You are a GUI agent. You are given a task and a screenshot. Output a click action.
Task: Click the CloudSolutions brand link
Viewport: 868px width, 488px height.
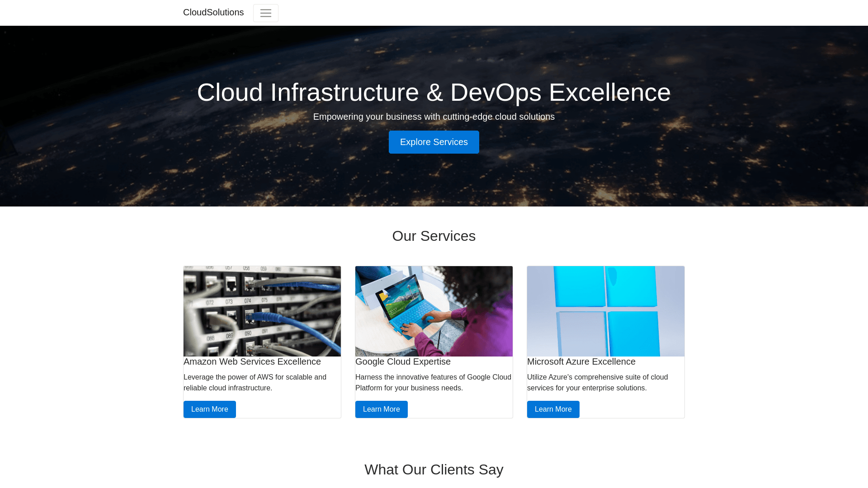point(213,13)
